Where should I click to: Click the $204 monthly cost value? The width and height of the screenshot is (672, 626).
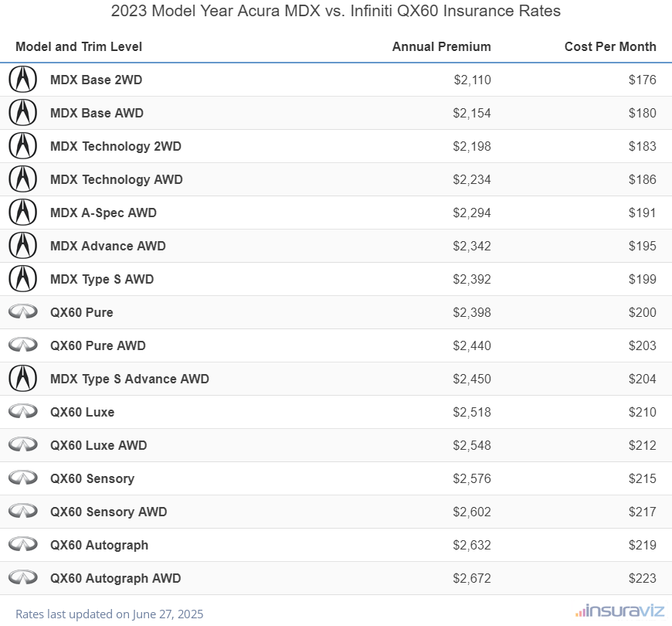click(x=643, y=379)
